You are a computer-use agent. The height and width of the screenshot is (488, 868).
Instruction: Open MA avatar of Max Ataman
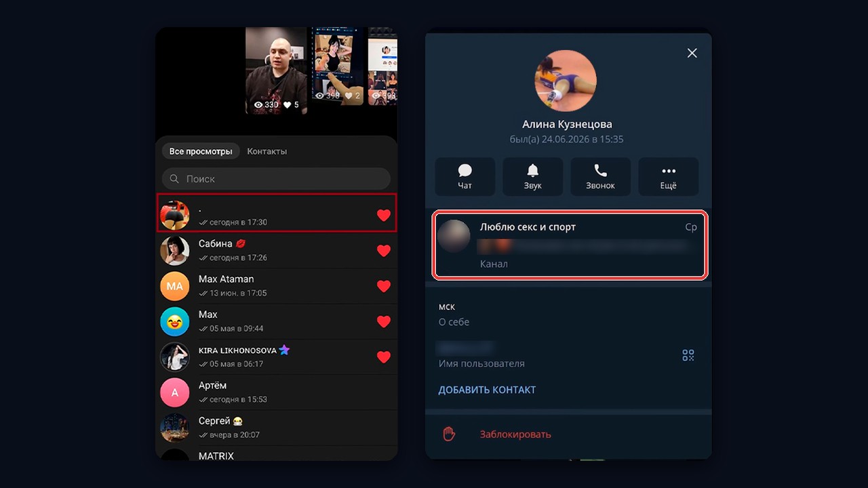point(174,286)
